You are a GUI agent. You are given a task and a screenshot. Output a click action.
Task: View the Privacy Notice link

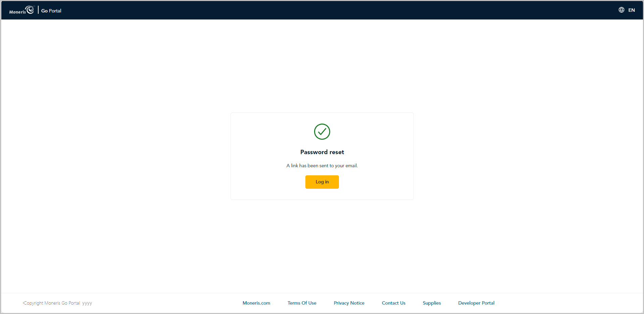click(349, 303)
